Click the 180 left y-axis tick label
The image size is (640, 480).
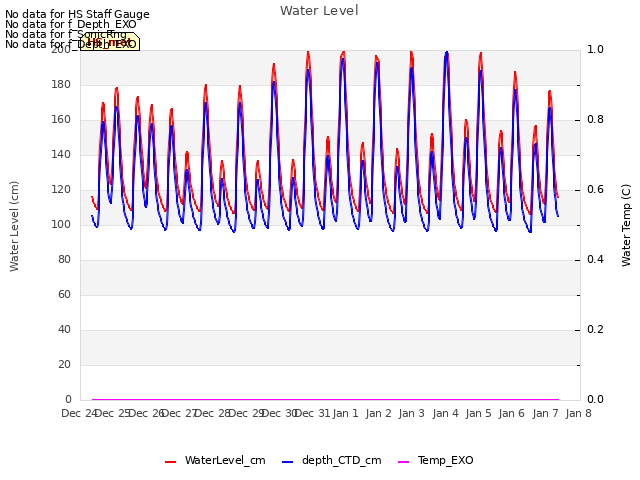(x=61, y=84)
